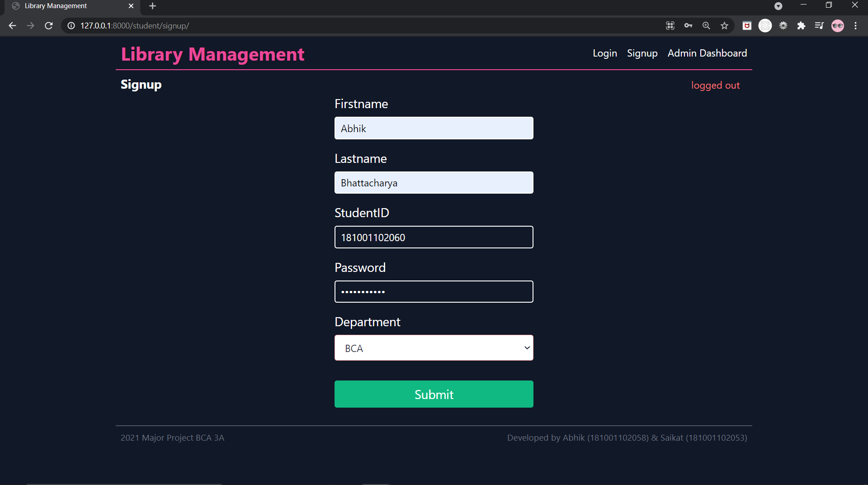
Task: Click the QR/apps icon in address bar
Action: click(670, 26)
